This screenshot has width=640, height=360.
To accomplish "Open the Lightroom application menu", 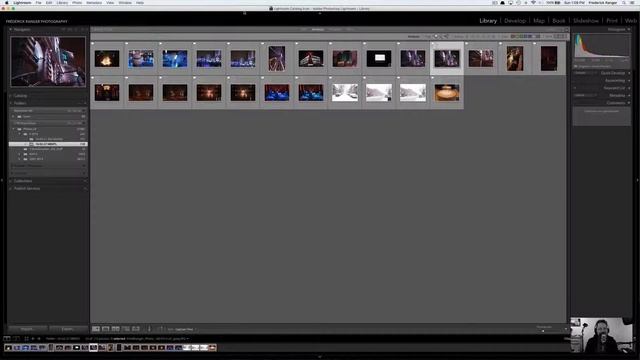I will [x=22, y=2].
